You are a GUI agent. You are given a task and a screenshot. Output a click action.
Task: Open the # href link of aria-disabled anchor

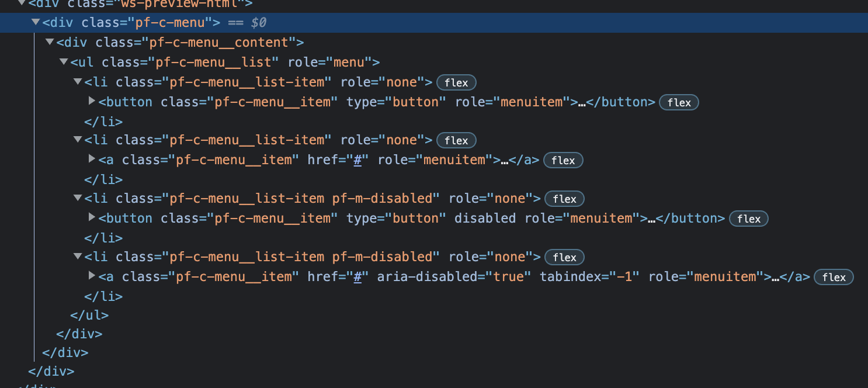tap(357, 276)
